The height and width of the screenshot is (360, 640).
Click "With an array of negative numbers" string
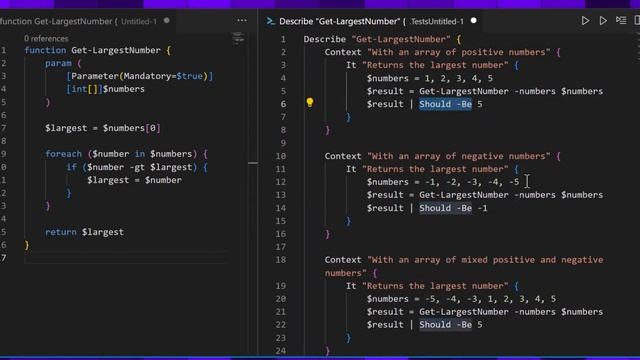click(459, 156)
